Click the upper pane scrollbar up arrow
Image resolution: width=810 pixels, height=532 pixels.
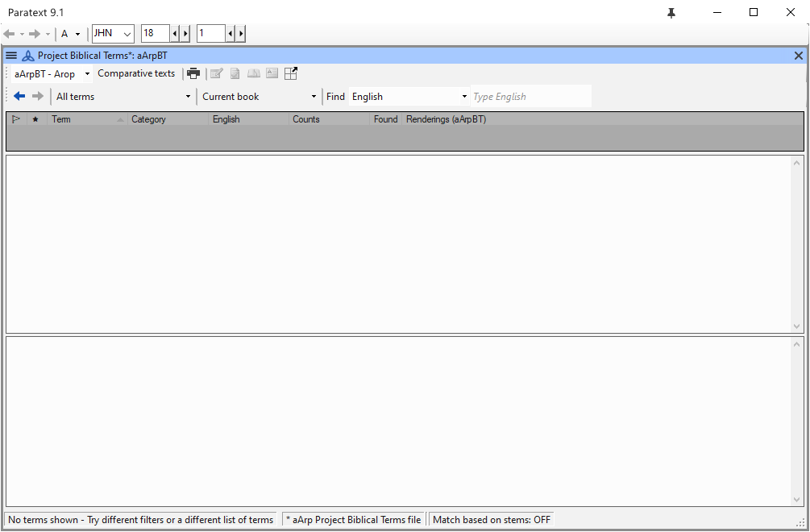(796, 163)
